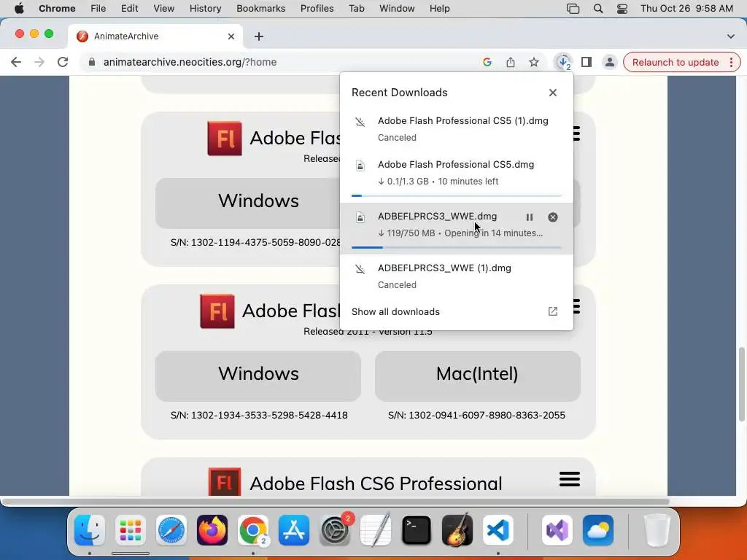
Task: Open Visual Studio Code from the Dock
Action: click(498, 530)
